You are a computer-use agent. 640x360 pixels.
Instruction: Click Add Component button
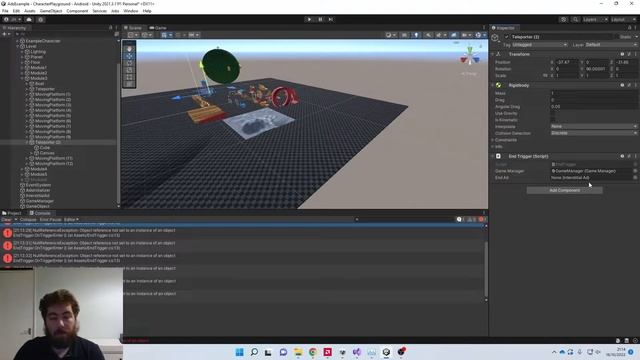point(564,190)
